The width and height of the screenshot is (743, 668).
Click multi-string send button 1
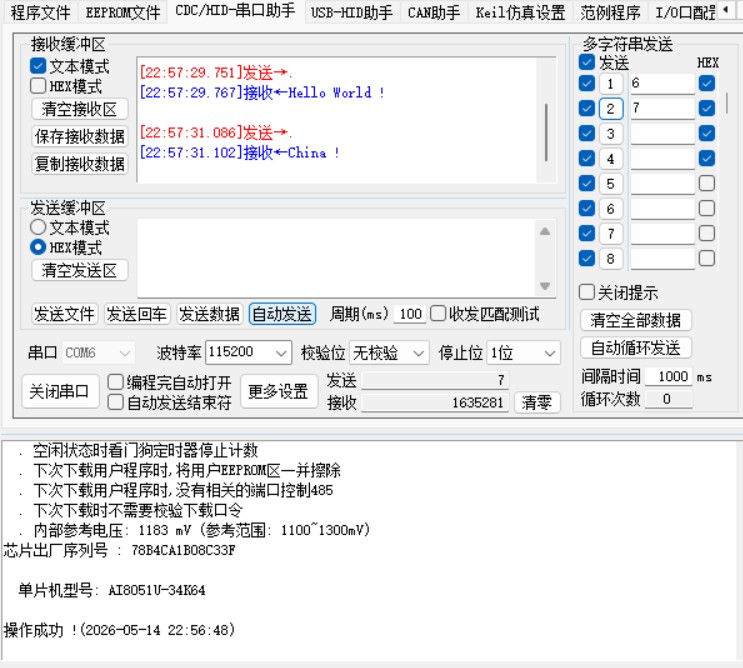click(x=610, y=84)
